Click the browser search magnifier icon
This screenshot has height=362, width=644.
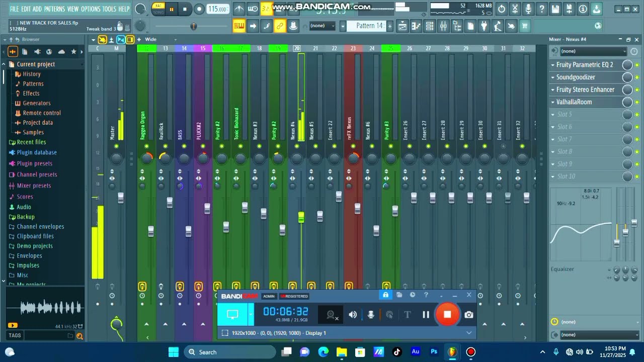(x=79, y=336)
